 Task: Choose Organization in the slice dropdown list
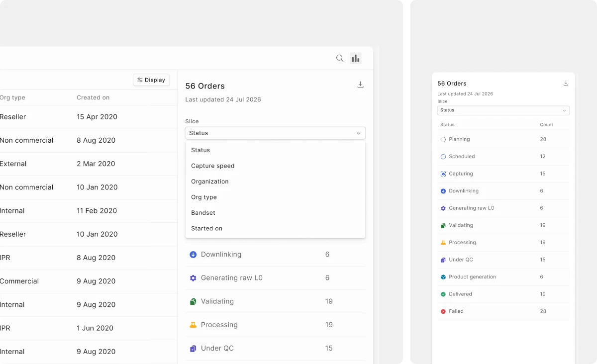click(275, 182)
